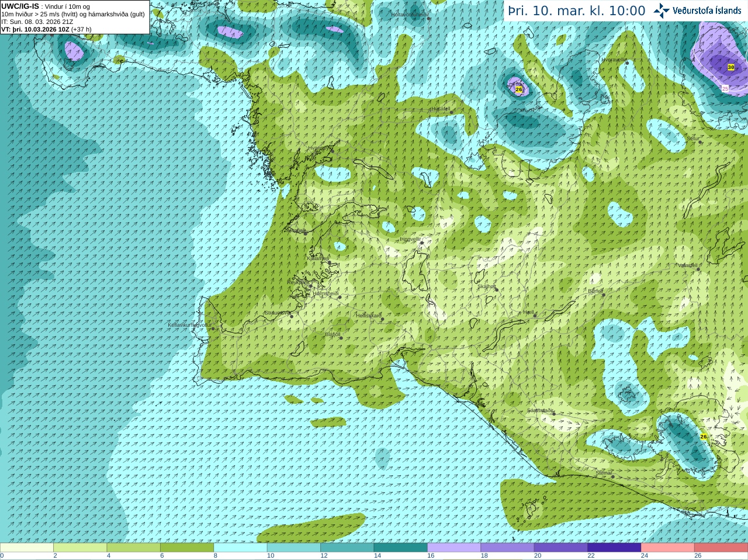Viewport: 748px width, 560px height.
Task: Click the yellow 26 gust label east of Steinar
Action: tap(703, 437)
